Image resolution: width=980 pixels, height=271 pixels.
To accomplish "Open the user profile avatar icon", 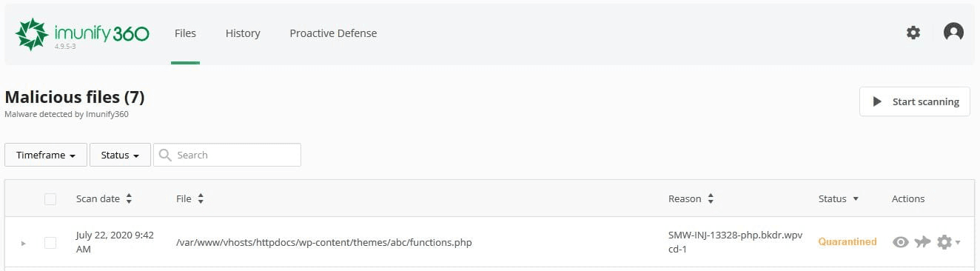I will [953, 32].
